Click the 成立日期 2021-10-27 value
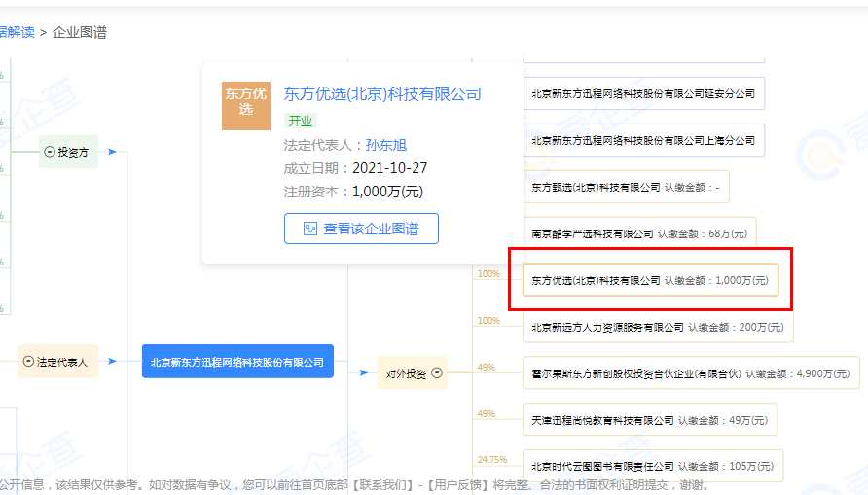 (389, 168)
